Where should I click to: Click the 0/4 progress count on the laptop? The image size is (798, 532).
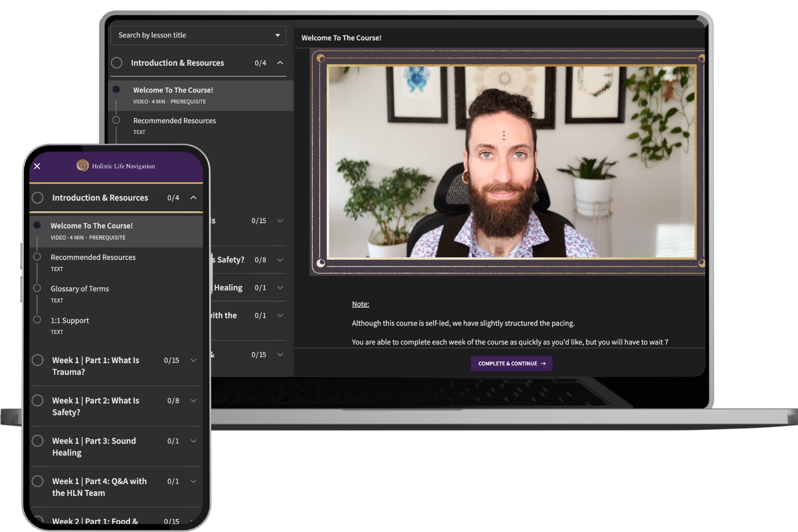tap(261, 63)
